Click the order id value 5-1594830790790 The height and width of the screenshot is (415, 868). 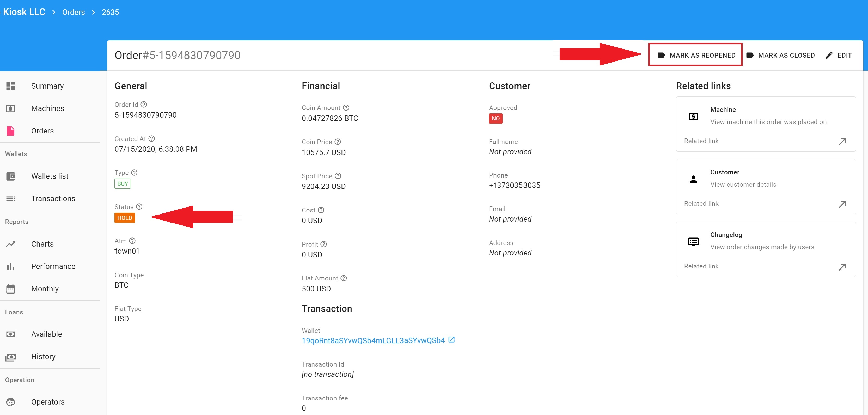tap(145, 115)
